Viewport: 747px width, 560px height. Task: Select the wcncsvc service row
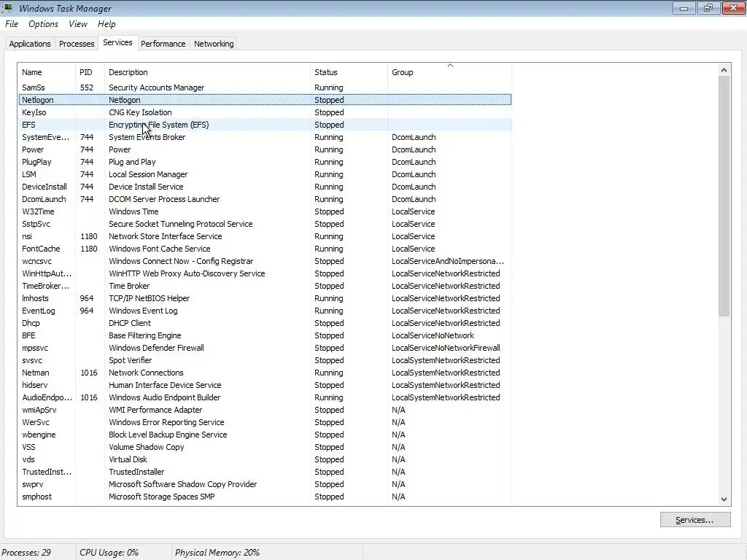point(265,261)
